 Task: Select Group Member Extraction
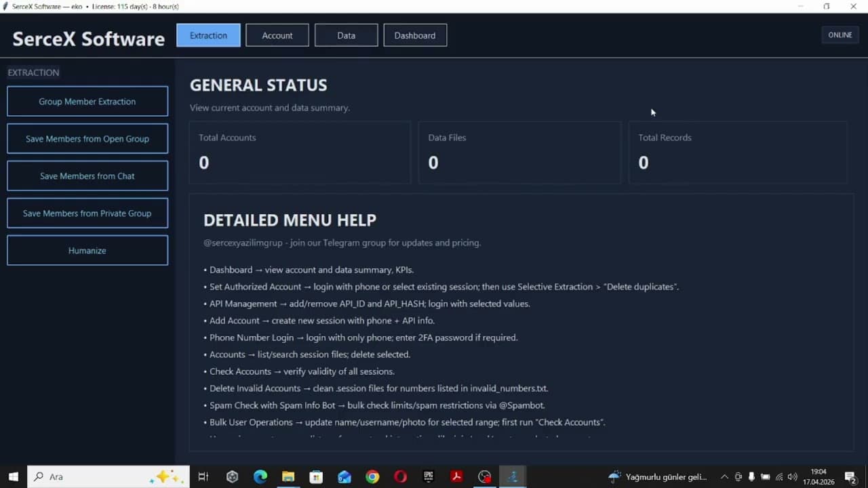pos(87,102)
